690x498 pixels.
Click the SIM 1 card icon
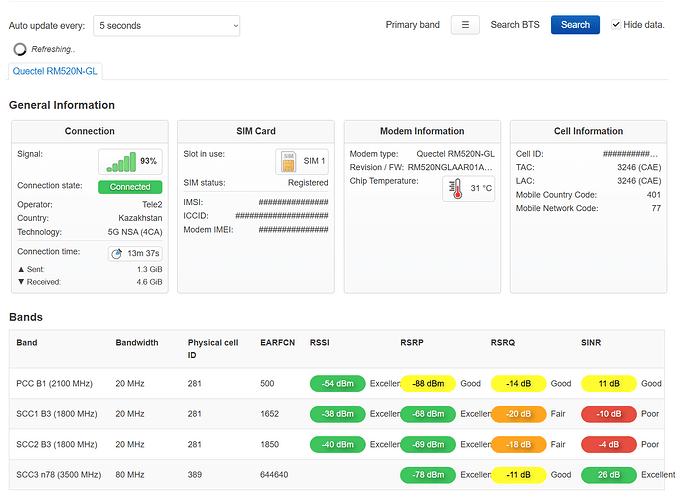point(289,162)
